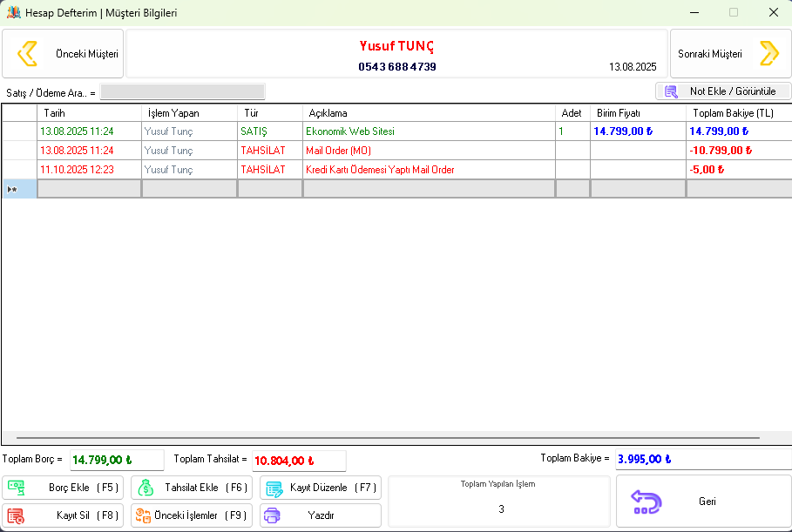Click the Not Ekle magnifier icon
792x532 pixels.
pos(671,91)
